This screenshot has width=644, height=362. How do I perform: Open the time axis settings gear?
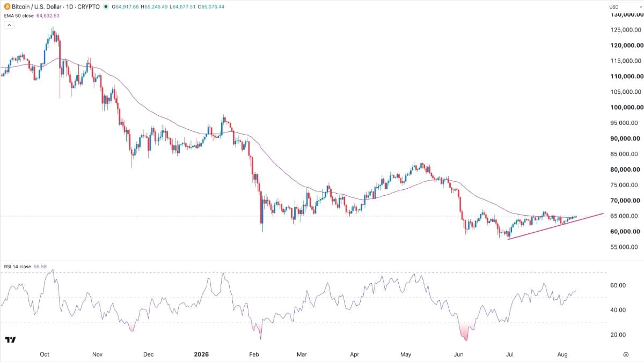626,354
